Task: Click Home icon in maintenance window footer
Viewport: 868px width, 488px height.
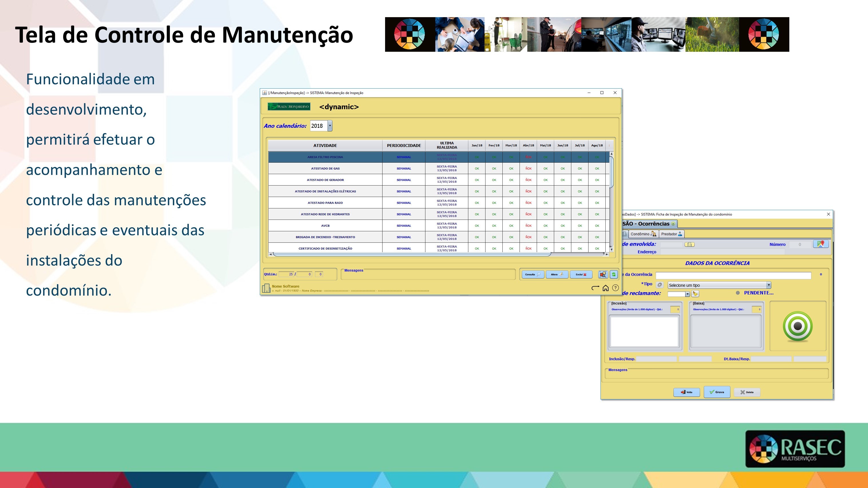Action: tap(605, 288)
